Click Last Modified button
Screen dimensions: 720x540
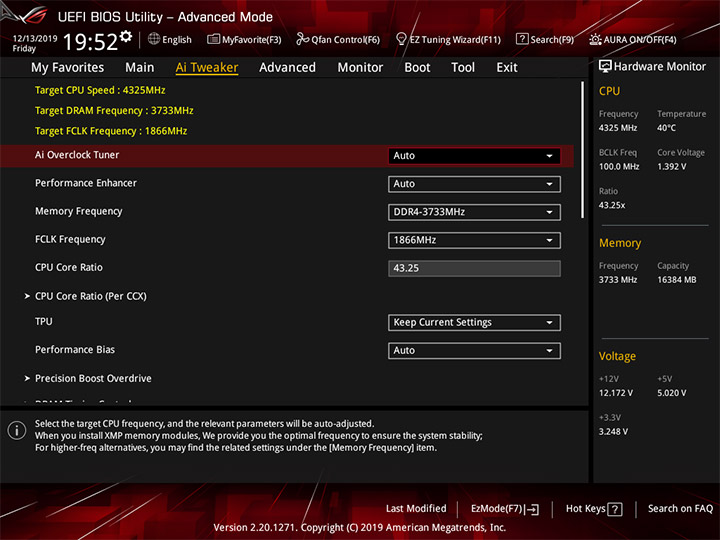pos(416,509)
